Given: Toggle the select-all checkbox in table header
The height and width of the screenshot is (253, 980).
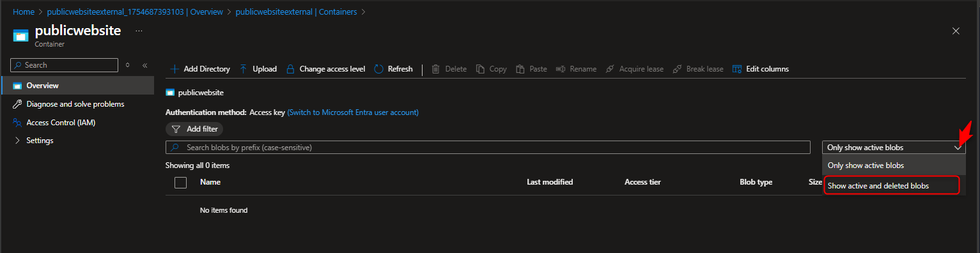Looking at the screenshot, I should click(180, 183).
